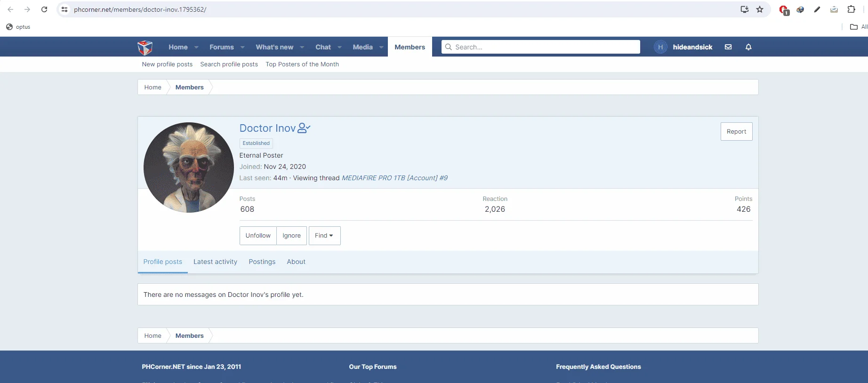The height and width of the screenshot is (383, 868).
Task: Bookmark this page with star icon
Action: [x=760, y=9]
